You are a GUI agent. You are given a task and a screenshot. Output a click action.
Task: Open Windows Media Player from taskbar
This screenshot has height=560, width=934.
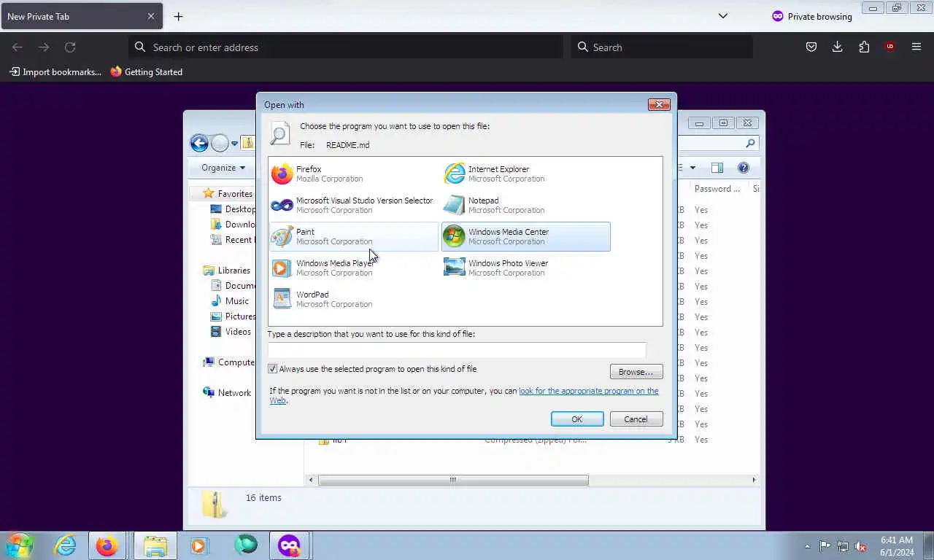198,545
